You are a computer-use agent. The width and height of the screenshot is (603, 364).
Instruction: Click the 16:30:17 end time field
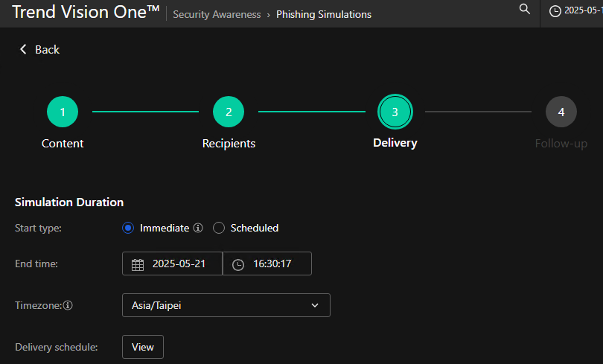click(272, 264)
